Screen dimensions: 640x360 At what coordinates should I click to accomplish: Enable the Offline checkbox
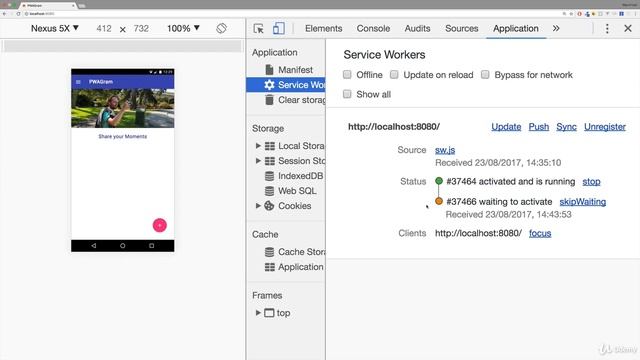click(347, 75)
